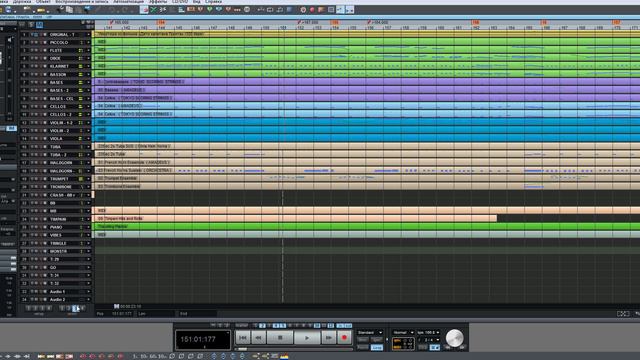Image resolution: width=640 pixels, height=360 pixels.
Task: Click the timeline marker labeled 165.000
Action: pos(119,22)
